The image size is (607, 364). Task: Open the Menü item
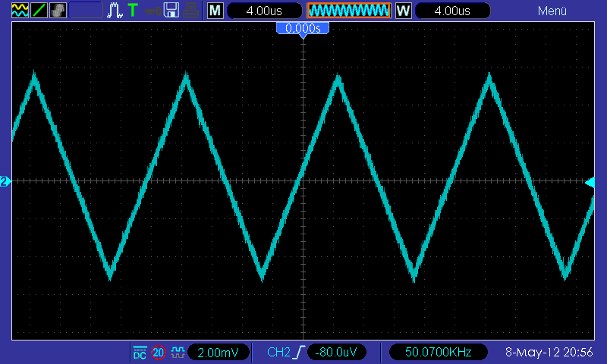[552, 11]
